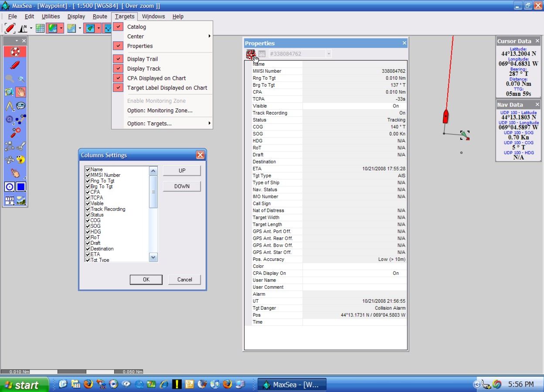The height and width of the screenshot is (392, 544).
Task: Click the red target list icon in Properties
Action: pos(251,54)
